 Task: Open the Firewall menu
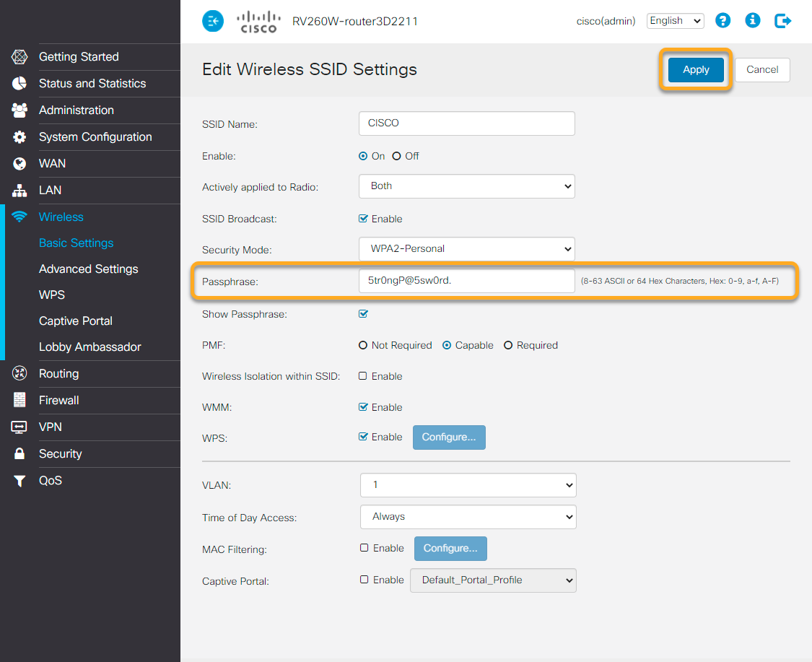[59, 401]
